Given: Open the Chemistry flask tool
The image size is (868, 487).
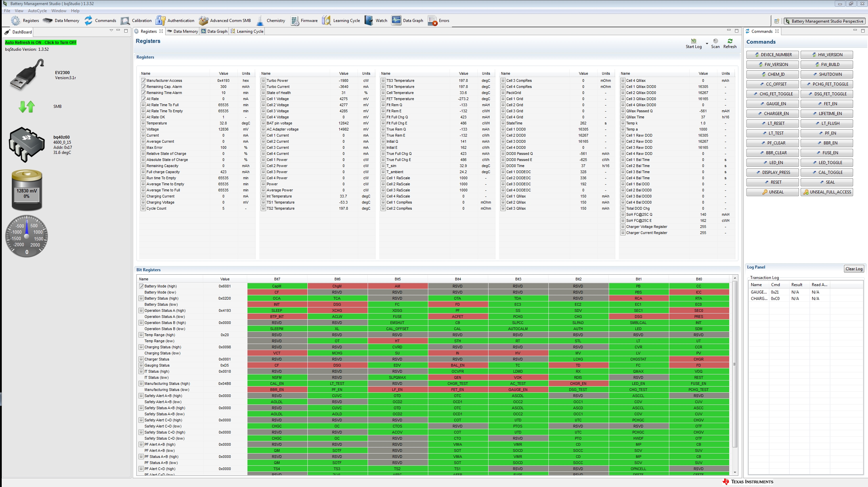Looking at the screenshot, I should coord(260,21).
